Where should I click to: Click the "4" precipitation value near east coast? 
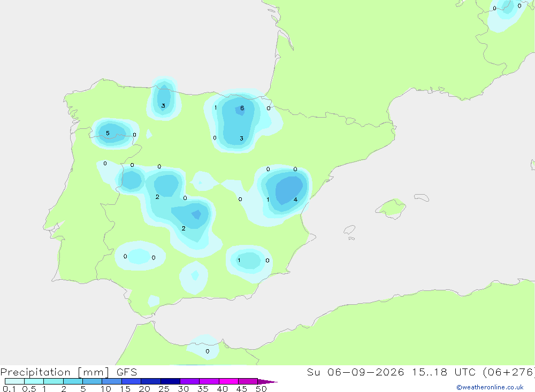295,199
